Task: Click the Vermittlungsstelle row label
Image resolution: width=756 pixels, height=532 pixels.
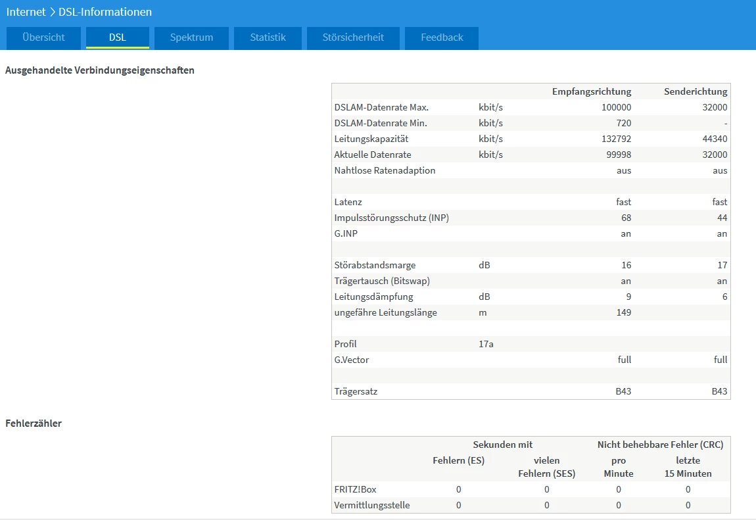Action: pyautogui.click(x=372, y=505)
